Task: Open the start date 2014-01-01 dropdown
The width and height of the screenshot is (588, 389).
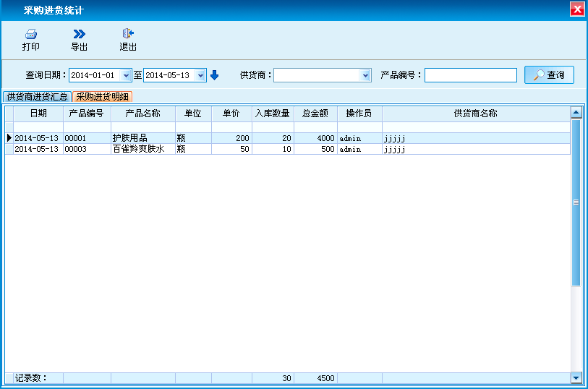Action: (x=127, y=75)
